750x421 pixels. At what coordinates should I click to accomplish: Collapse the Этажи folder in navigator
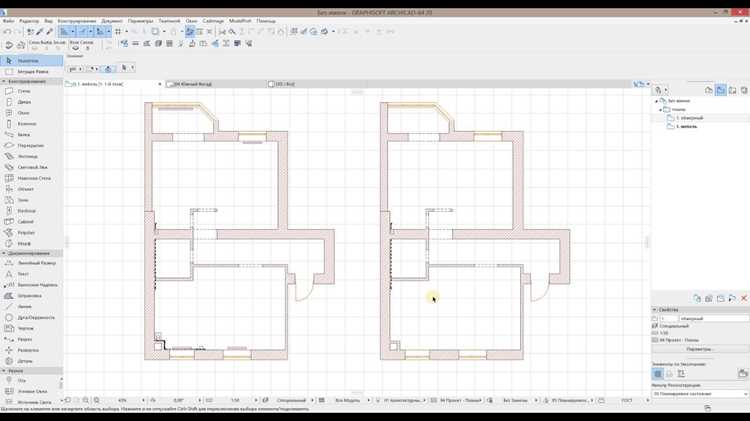(661, 110)
